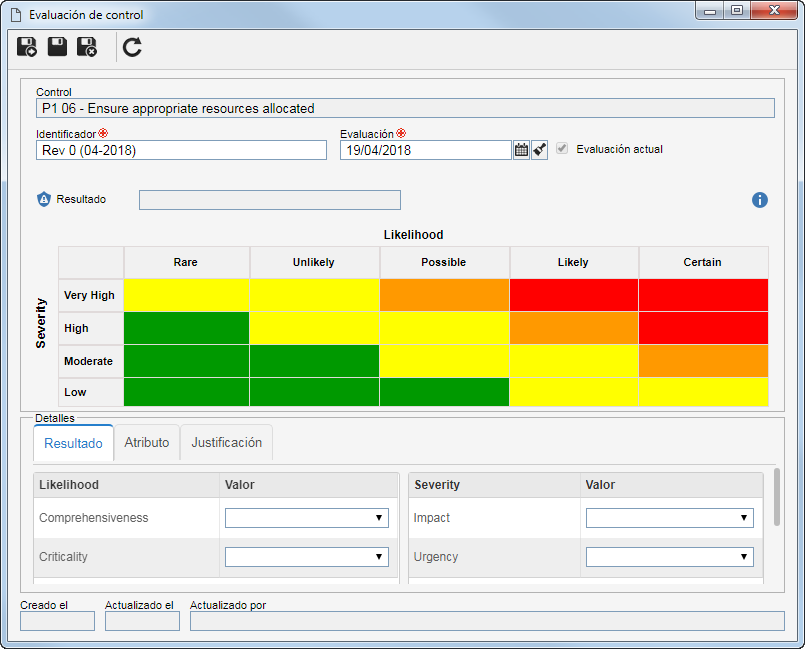805x649 pixels.
Task: Click the Likely column header
Action: [574, 262]
